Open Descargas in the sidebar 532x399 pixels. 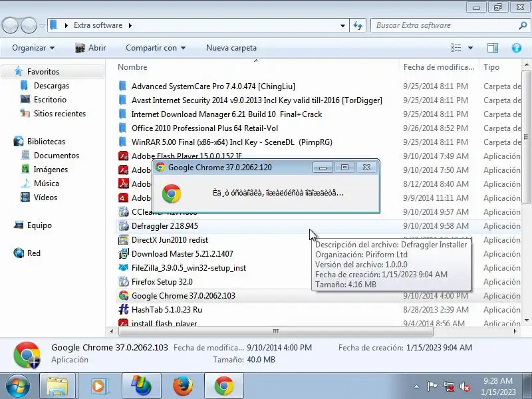(51, 86)
